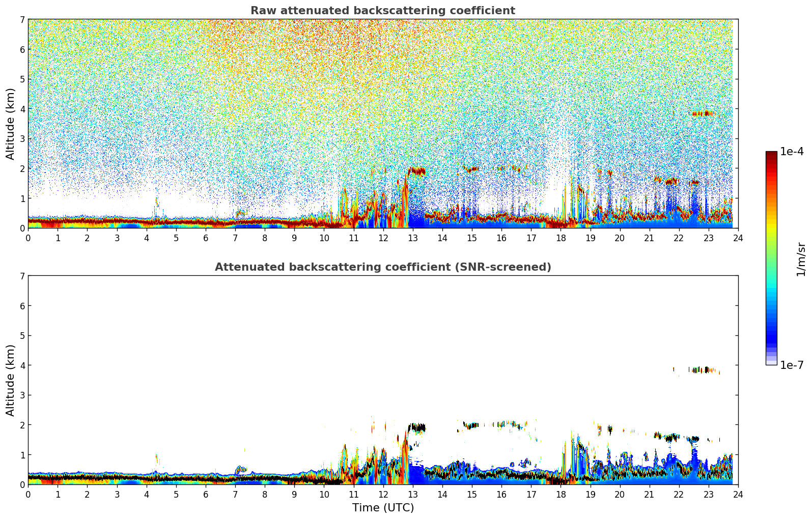Viewport: 812px width, 519px height.
Task: Click altitude tick "7" on the SNR-screened plot
Action: pyautogui.click(x=22, y=276)
